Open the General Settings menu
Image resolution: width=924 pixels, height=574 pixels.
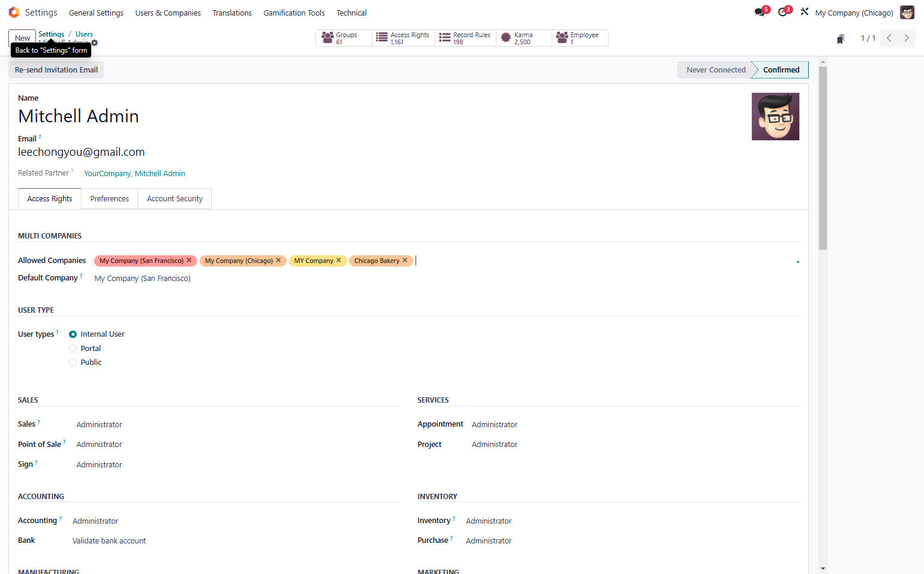96,13
